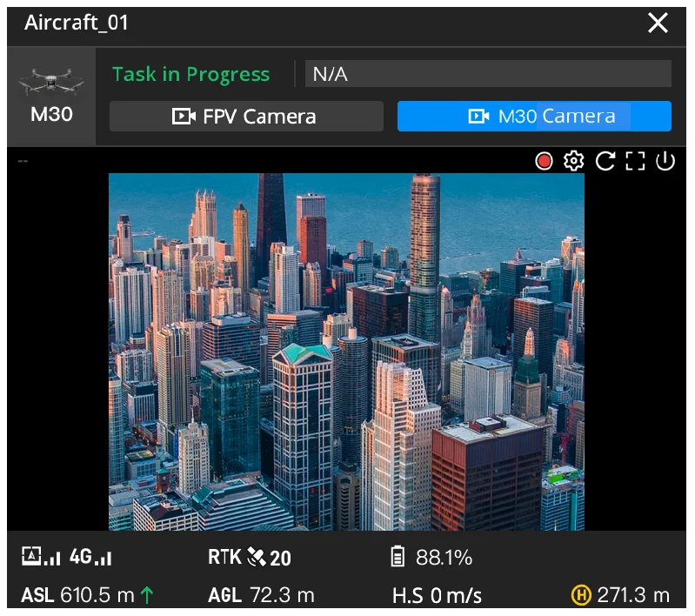Image resolution: width=695 pixels, height=616 pixels.
Task: Expand live view to fullscreen
Action: tap(635, 161)
